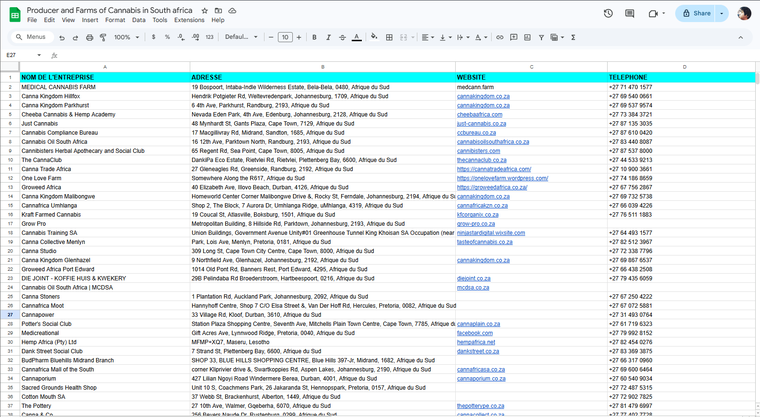Click the Share button

point(696,13)
